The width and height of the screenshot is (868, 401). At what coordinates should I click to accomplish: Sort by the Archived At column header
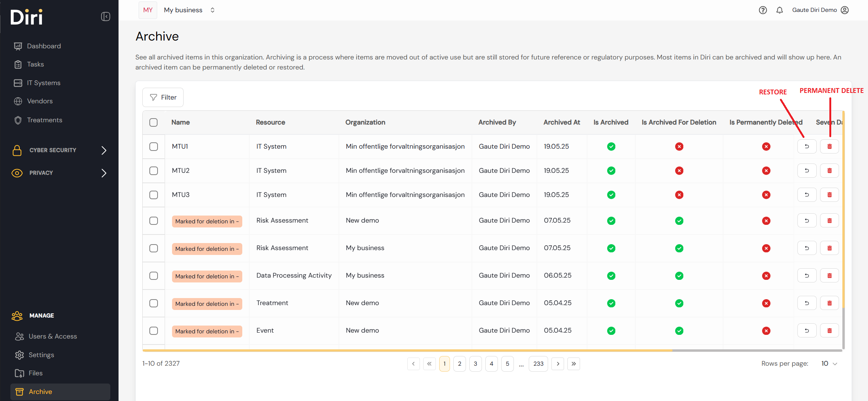point(561,122)
